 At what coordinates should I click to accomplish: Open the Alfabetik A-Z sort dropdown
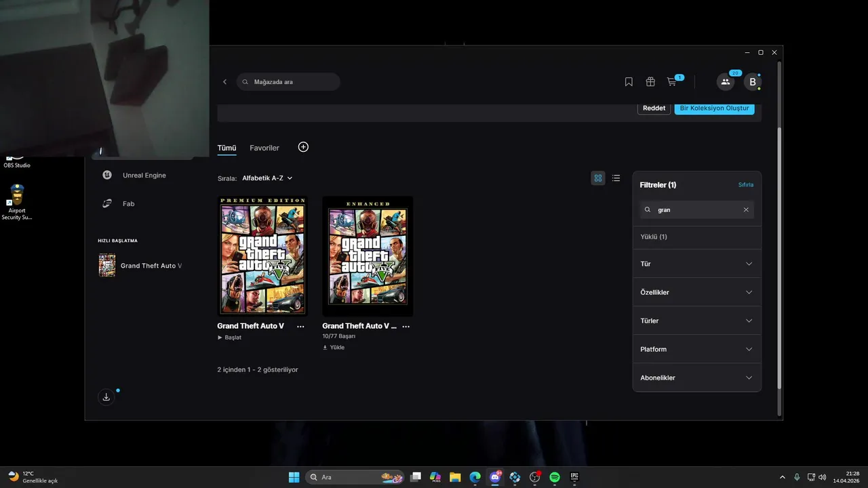267,178
